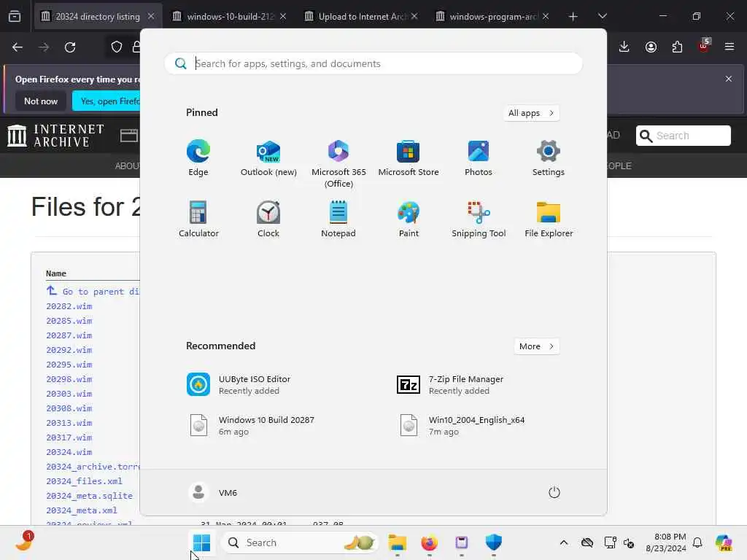747x560 pixels.
Task: Open Firefox downloads panel
Action: click(x=624, y=47)
